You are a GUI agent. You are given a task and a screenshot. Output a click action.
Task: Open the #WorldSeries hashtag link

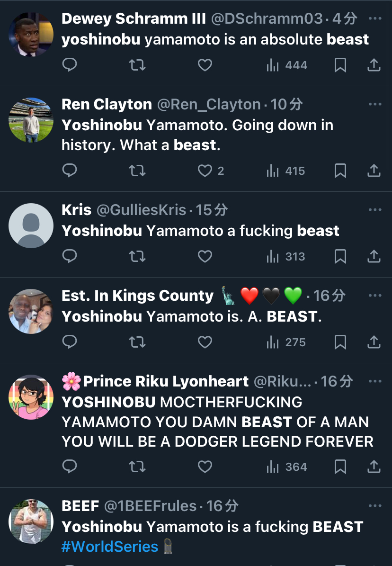coord(110,547)
